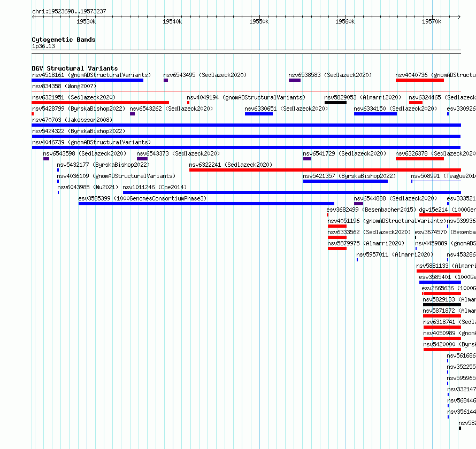The image size is (476, 449).
Task: Select the nsv5424322 ByrskaBishop2022 label
Action: coord(79,131)
